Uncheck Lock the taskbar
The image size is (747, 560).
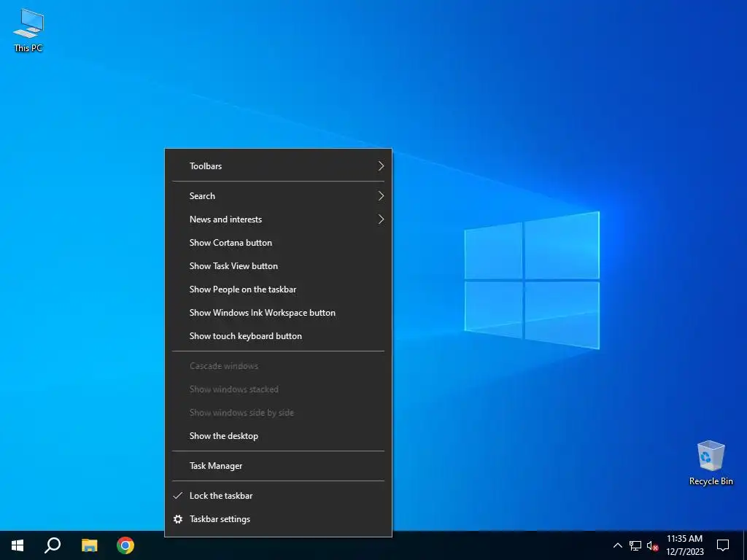[278, 496]
